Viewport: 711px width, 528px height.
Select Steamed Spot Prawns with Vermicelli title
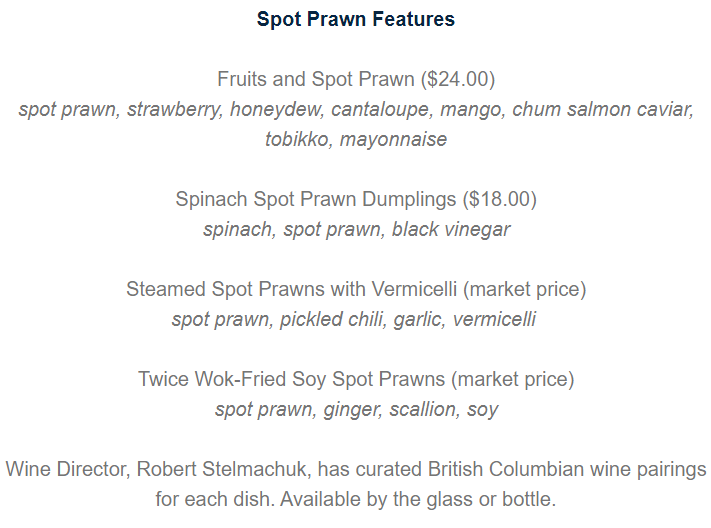[x=291, y=289]
